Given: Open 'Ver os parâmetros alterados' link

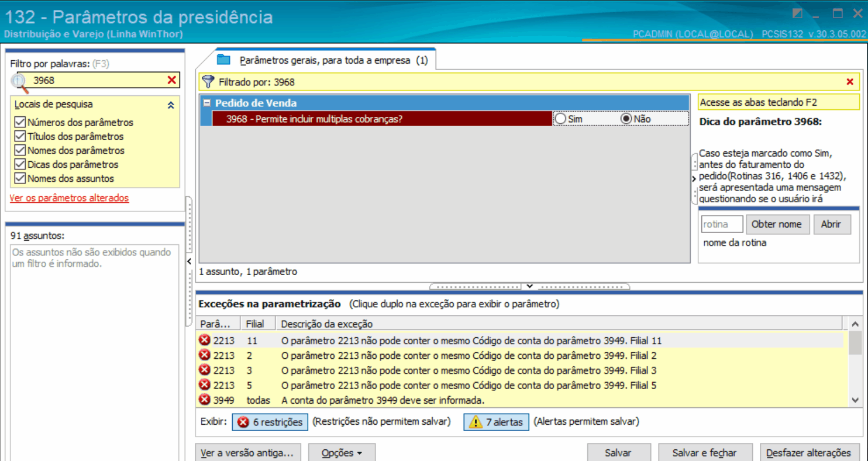Looking at the screenshot, I should coord(69,198).
